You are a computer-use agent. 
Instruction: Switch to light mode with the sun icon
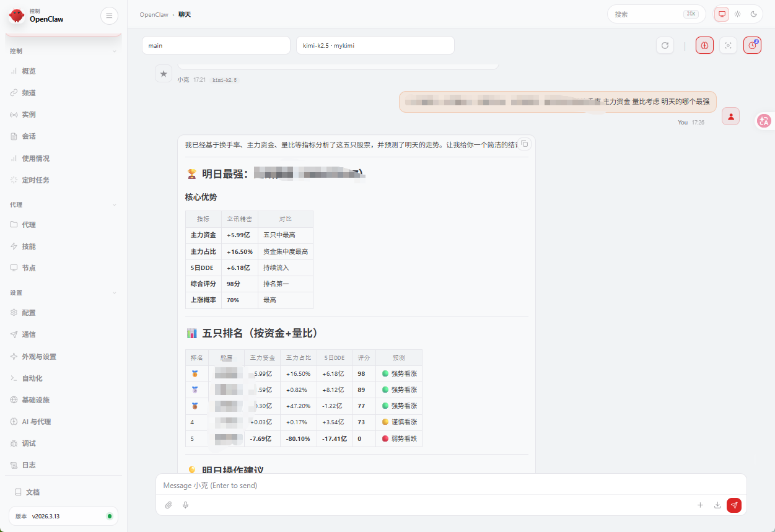(x=737, y=14)
